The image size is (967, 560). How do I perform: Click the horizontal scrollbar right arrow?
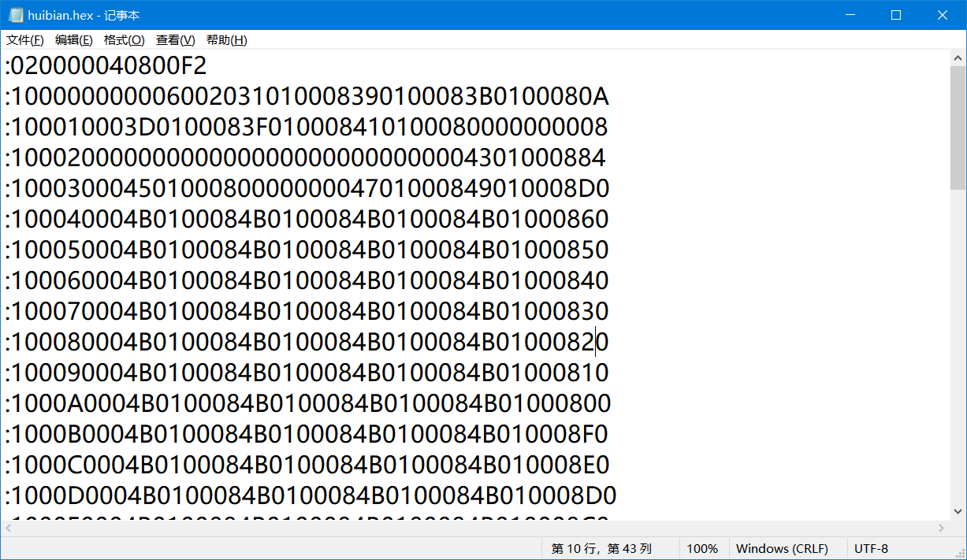tap(941, 528)
